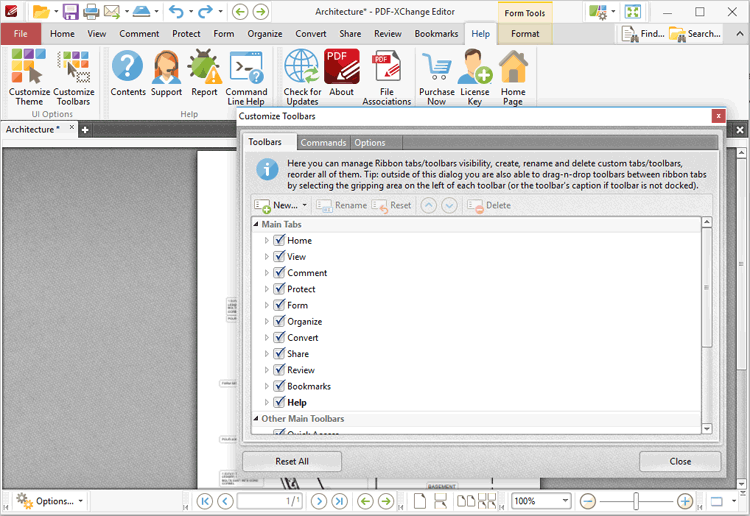This screenshot has width=750, height=516.
Task: Click the Rename toolbar button
Action: (x=342, y=205)
